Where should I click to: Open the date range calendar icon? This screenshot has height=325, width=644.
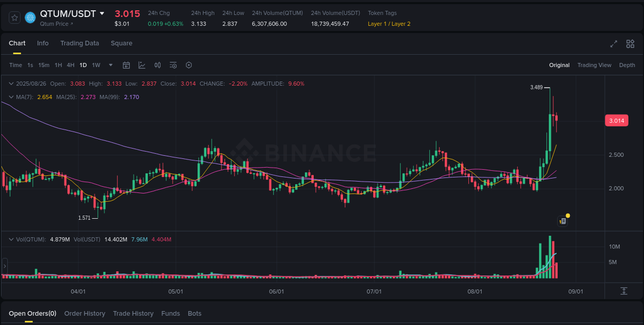point(126,65)
